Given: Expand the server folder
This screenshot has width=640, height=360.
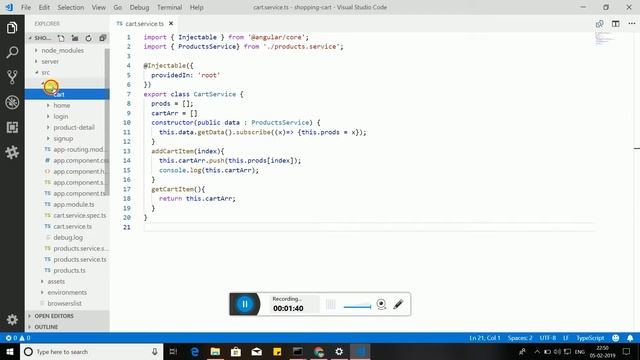Looking at the screenshot, I should tap(50, 61).
